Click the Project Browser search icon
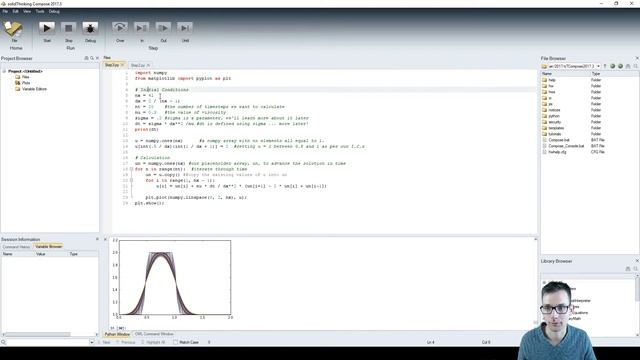Image resolution: width=640 pixels, height=360 pixels. (x=92, y=58)
